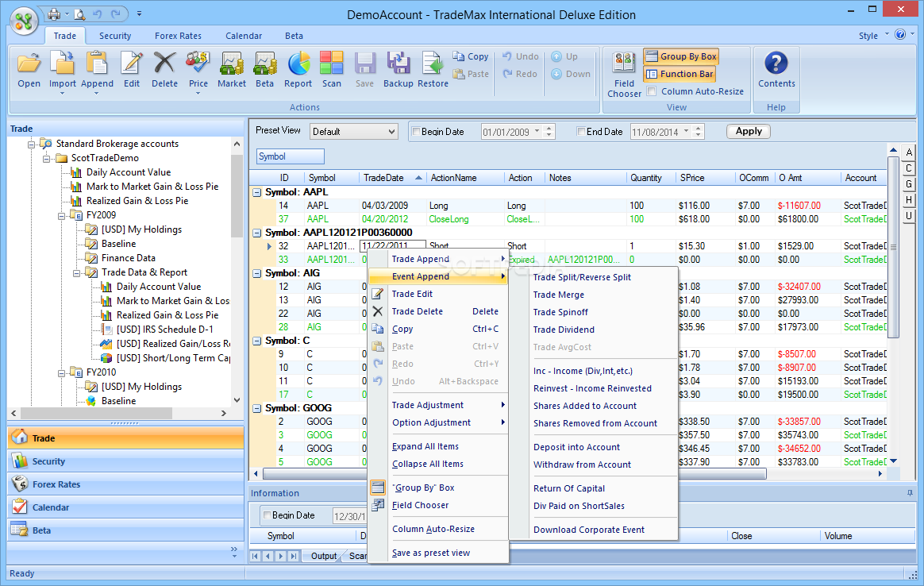Collapse the Symbol: AIG group
Image resolution: width=924 pixels, height=586 pixels.
tap(257, 273)
